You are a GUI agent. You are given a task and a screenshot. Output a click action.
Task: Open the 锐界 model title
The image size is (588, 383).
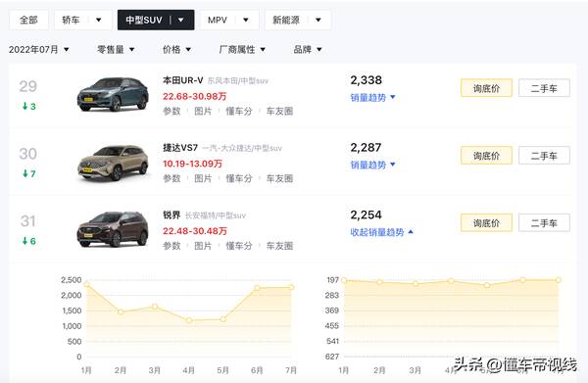tap(171, 215)
